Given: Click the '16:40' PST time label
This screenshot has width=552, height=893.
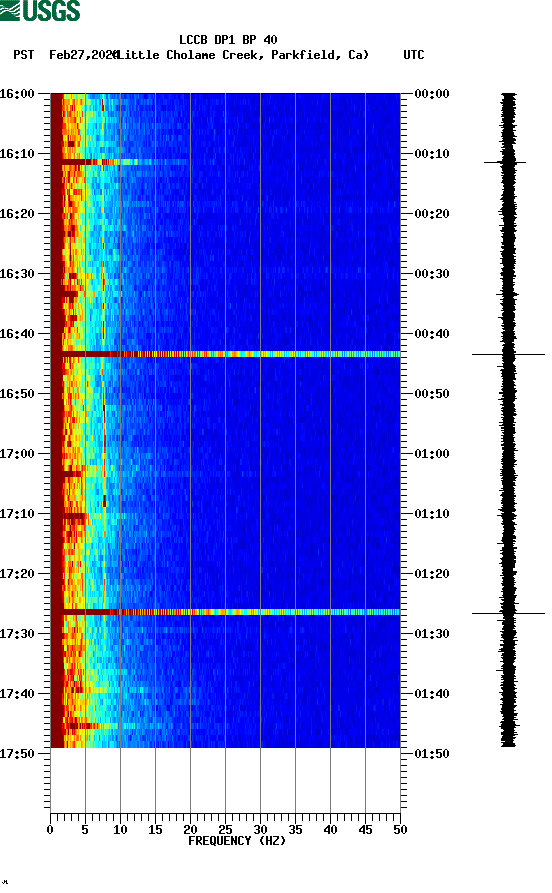Looking at the screenshot, I should (x=17, y=334).
